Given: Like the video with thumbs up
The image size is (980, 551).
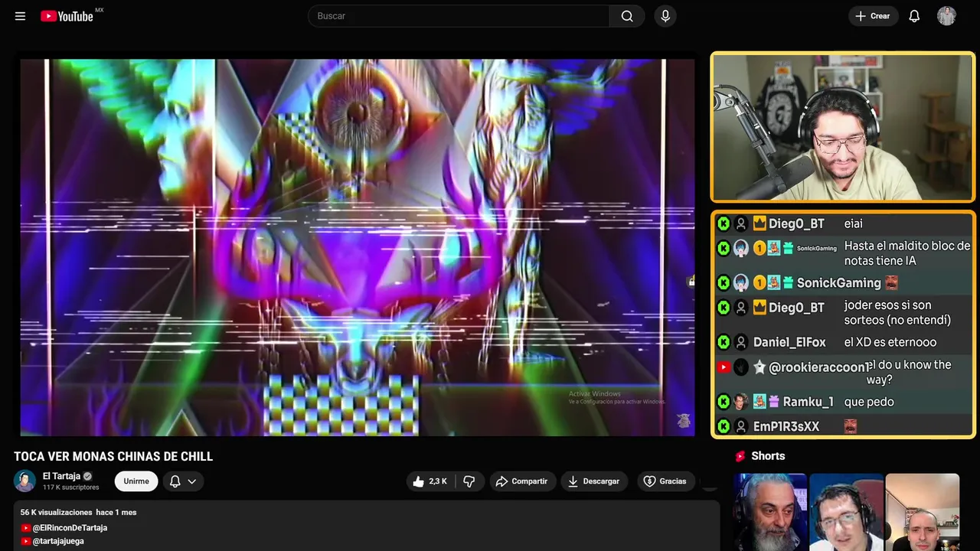Looking at the screenshot, I should pos(430,481).
